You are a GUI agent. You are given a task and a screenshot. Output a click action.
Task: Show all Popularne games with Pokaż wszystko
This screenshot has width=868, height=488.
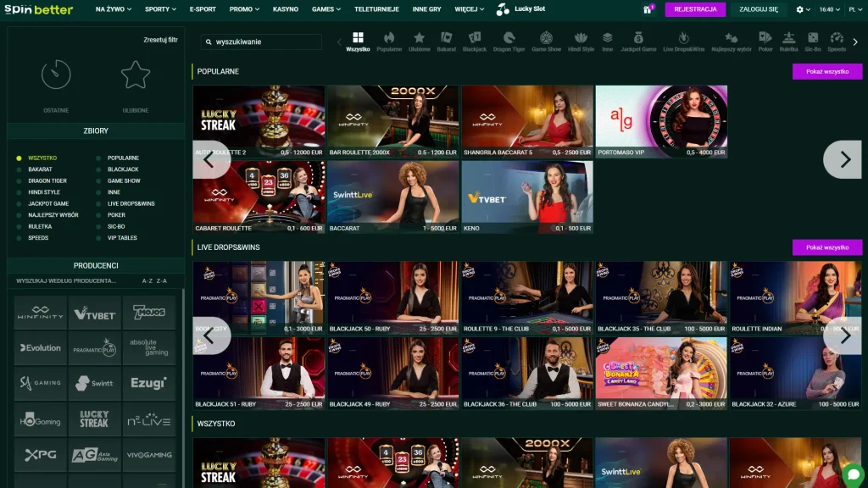[827, 71]
